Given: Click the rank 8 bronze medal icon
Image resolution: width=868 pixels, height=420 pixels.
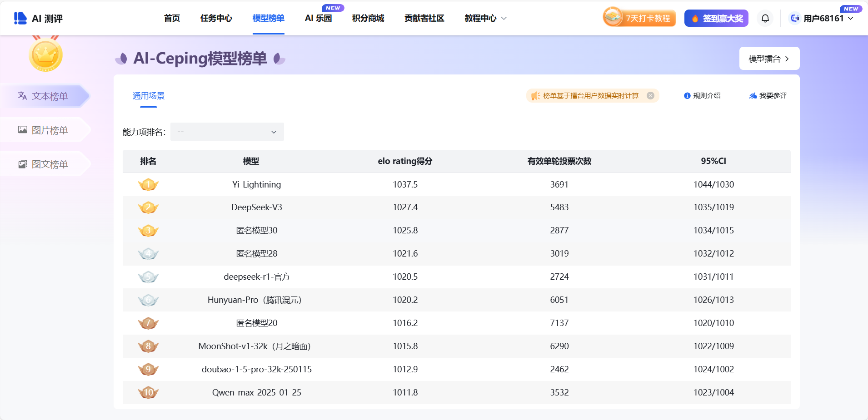Looking at the screenshot, I should coord(148,346).
